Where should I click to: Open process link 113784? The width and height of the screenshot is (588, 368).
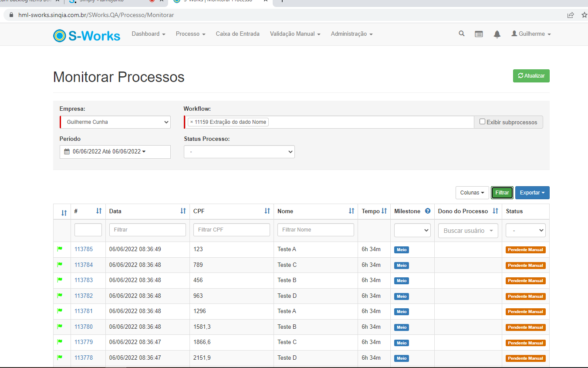point(84,265)
